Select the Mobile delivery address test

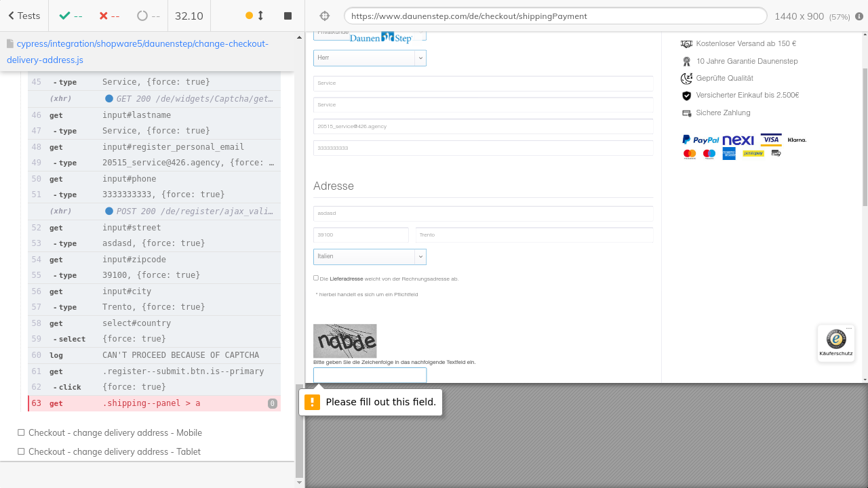(115, 432)
